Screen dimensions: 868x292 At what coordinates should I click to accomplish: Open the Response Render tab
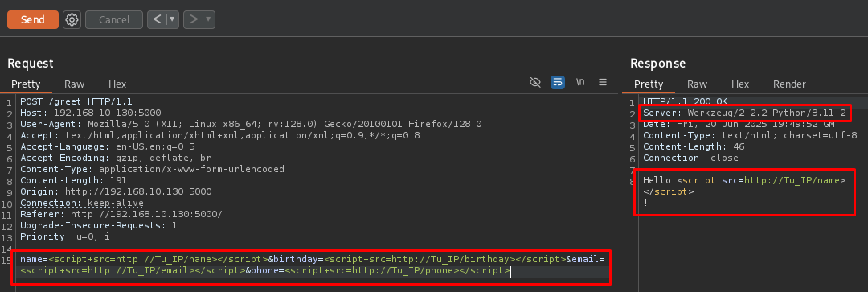789,84
